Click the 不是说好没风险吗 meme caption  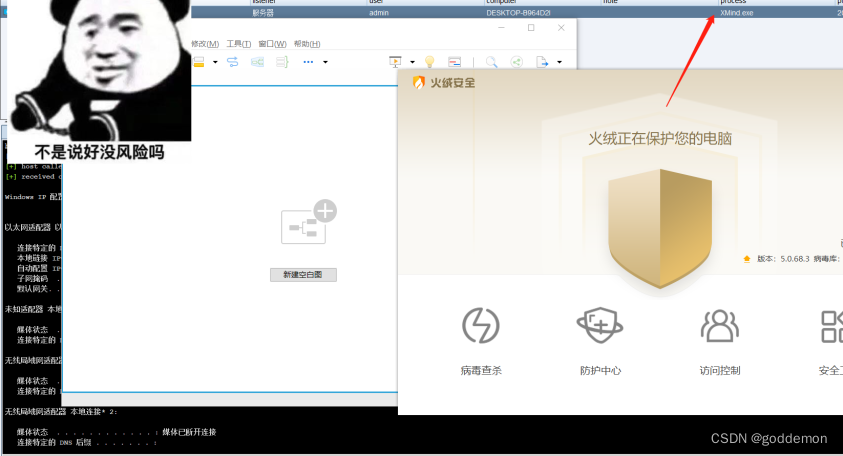(99, 152)
